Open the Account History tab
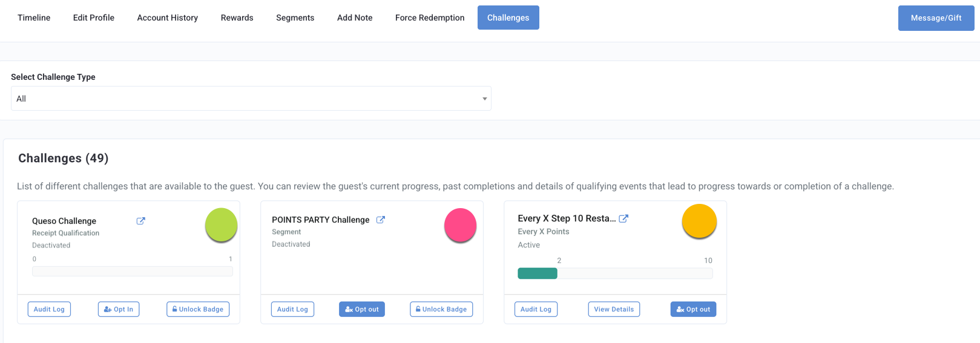This screenshot has height=343, width=980. coord(168,18)
